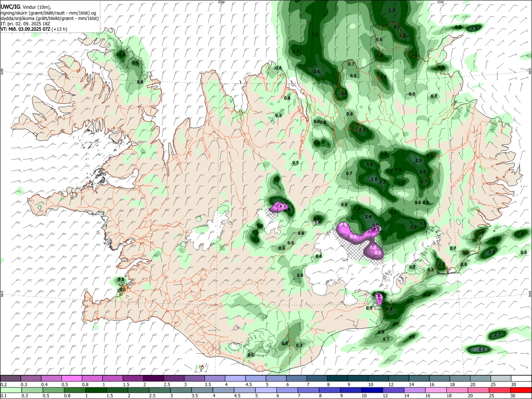Click the "VT: Mið. 03.09.2025 07Z (+13 h)" line

pos(34,29)
